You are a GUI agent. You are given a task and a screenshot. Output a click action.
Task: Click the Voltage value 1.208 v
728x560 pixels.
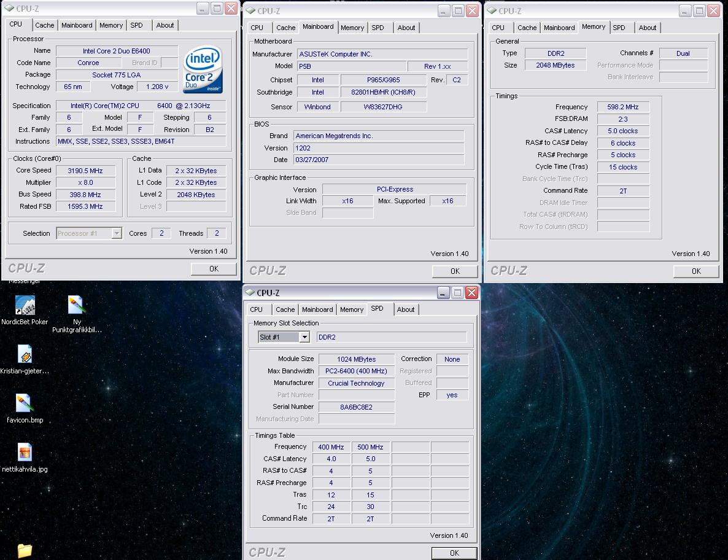[x=157, y=87]
